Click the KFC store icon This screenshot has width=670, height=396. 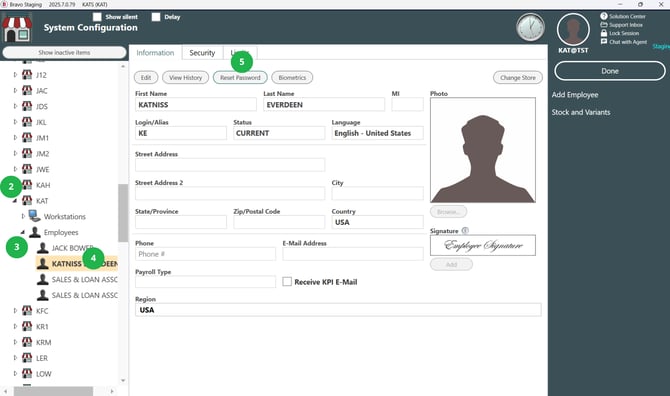(x=27, y=311)
